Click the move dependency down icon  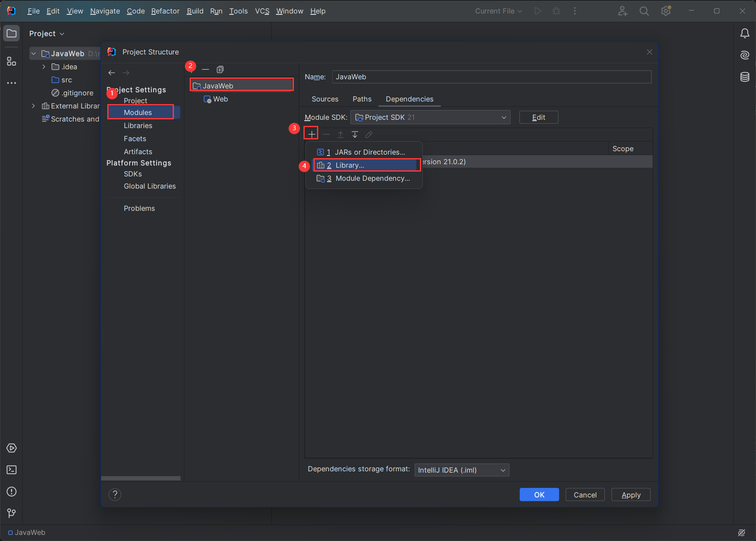click(355, 135)
